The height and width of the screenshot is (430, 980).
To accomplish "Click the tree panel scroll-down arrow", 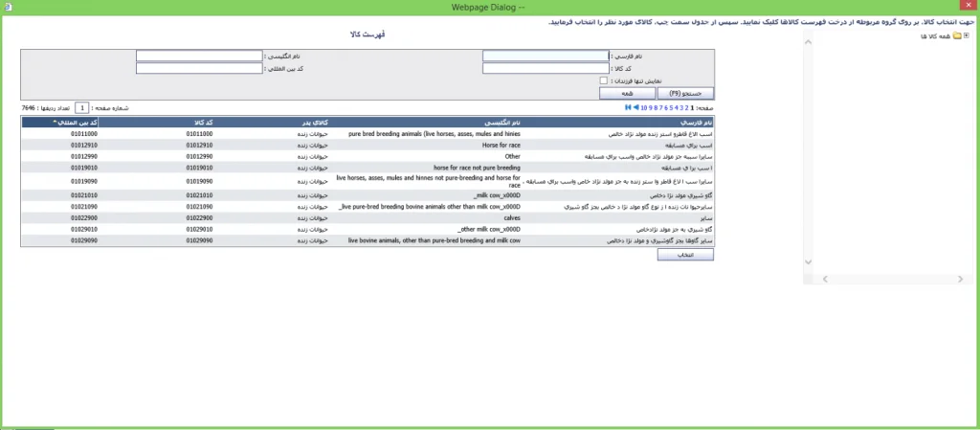I will pyautogui.click(x=808, y=261).
